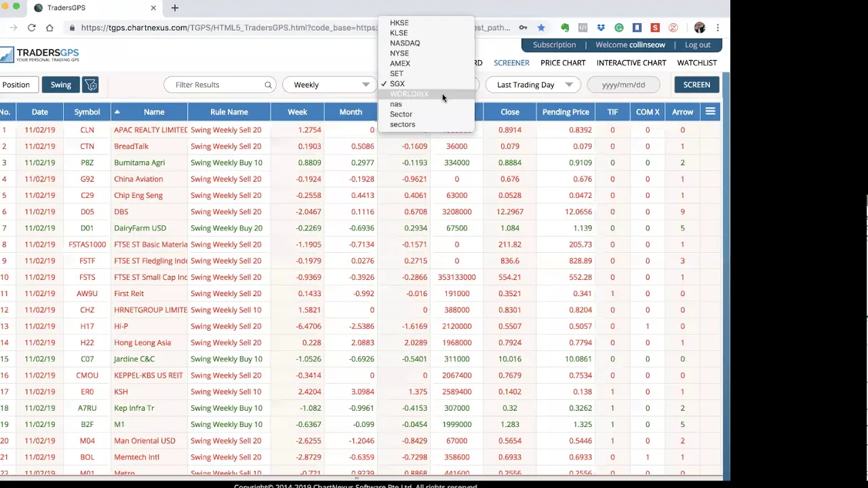The width and height of the screenshot is (868, 488).
Task: Click the red S extension icon
Action: 655,28
